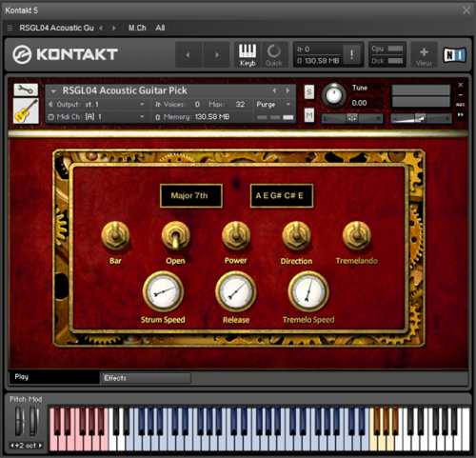Viewport: 476px width, 458px height.
Task: Click the NI logo icon
Action: (454, 55)
